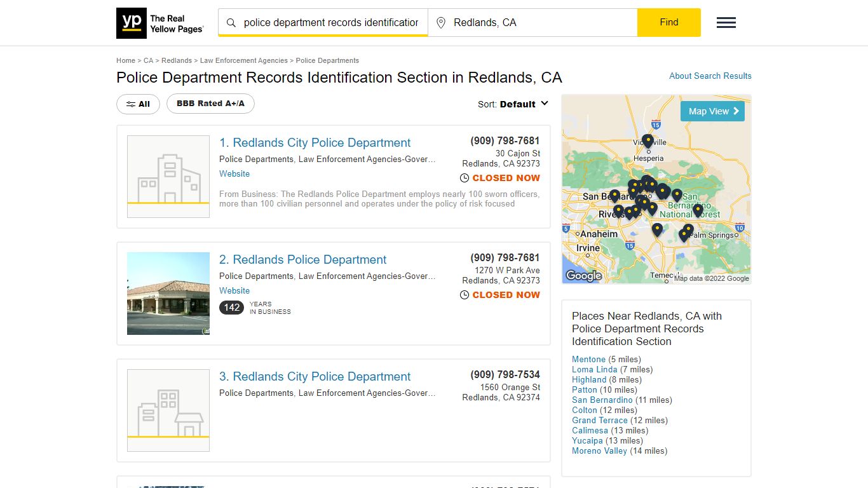Viewport: 868px width, 488px height.
Task: Click Police Departments category in listing 3
Action: click(257, 393)
